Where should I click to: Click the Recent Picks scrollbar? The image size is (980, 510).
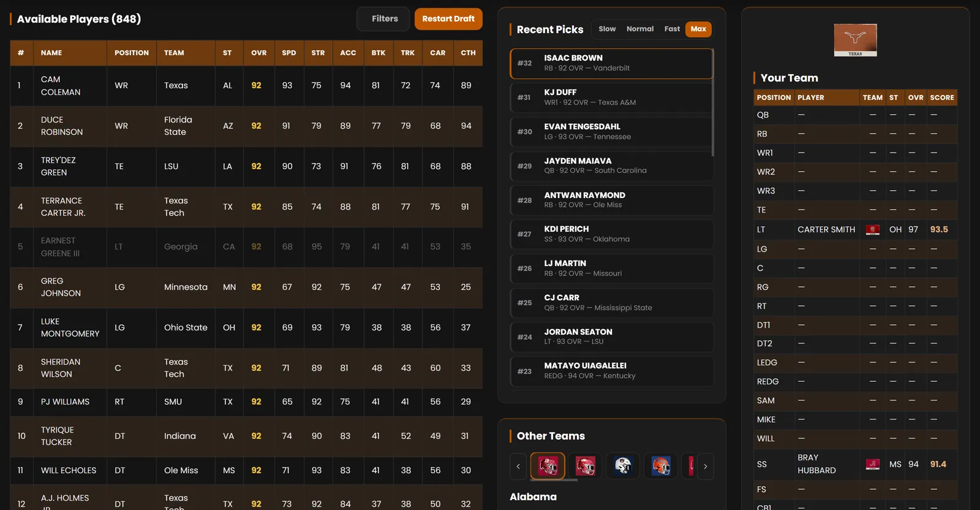click(713, 102)
